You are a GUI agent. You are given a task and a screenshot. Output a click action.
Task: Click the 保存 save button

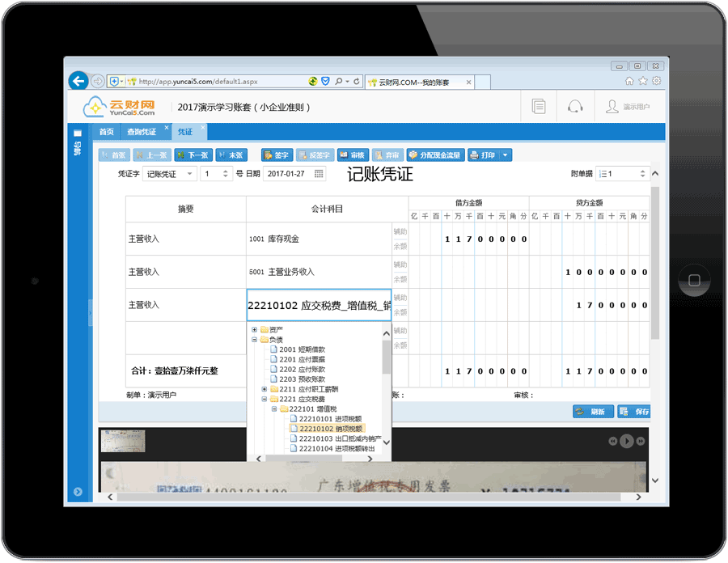(635, 412)
